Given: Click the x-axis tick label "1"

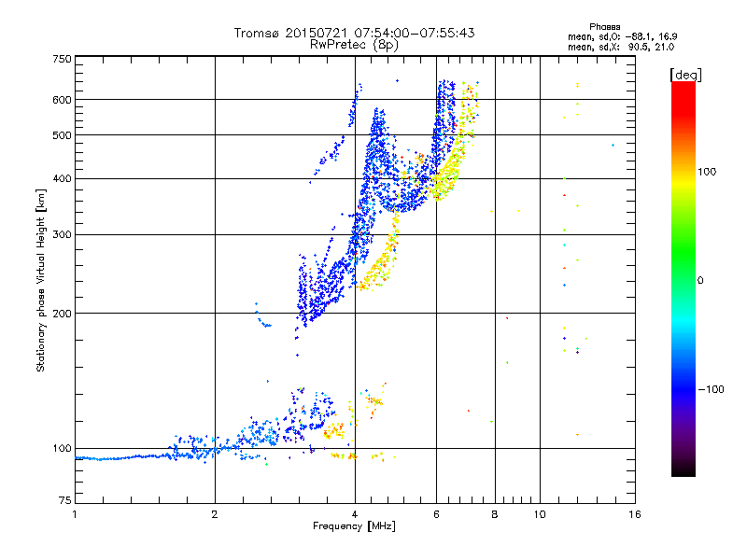Looking at the screenshot, I should coord(75,514).
